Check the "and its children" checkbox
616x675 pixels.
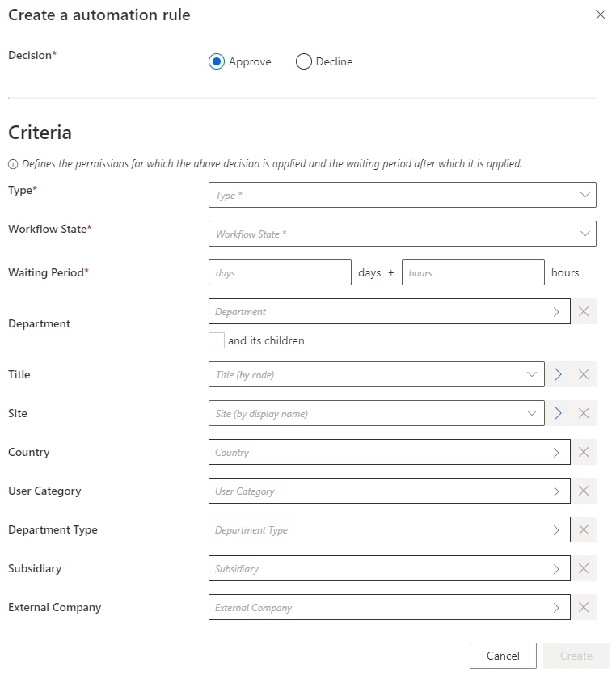tap(217, 340)
